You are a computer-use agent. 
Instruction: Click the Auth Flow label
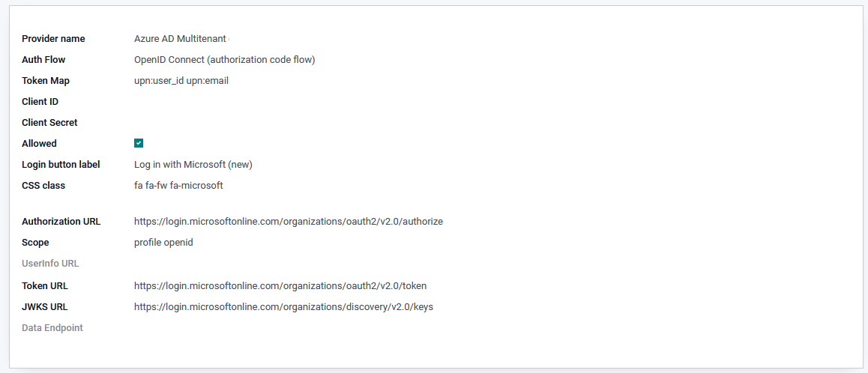click(43, 59)
